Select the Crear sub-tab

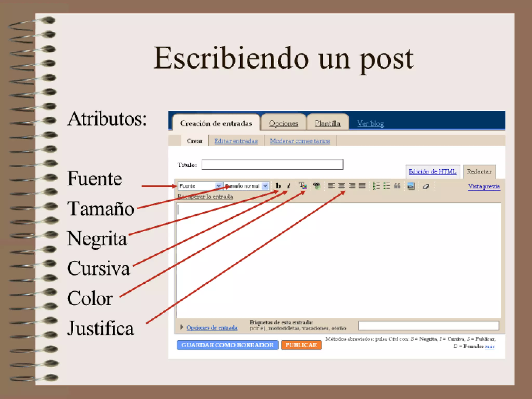click(x=195, y=141)
